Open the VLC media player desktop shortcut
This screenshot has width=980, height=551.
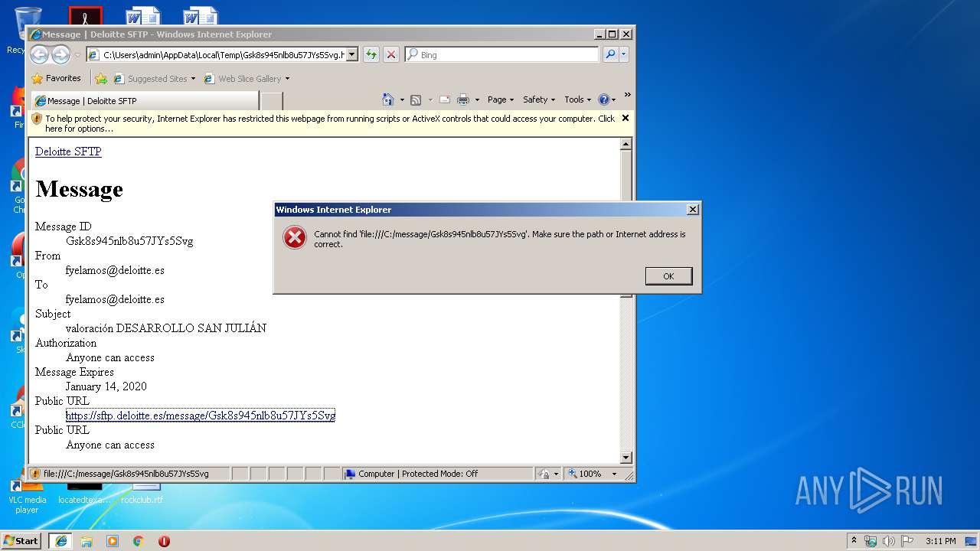tap(27, 495)
